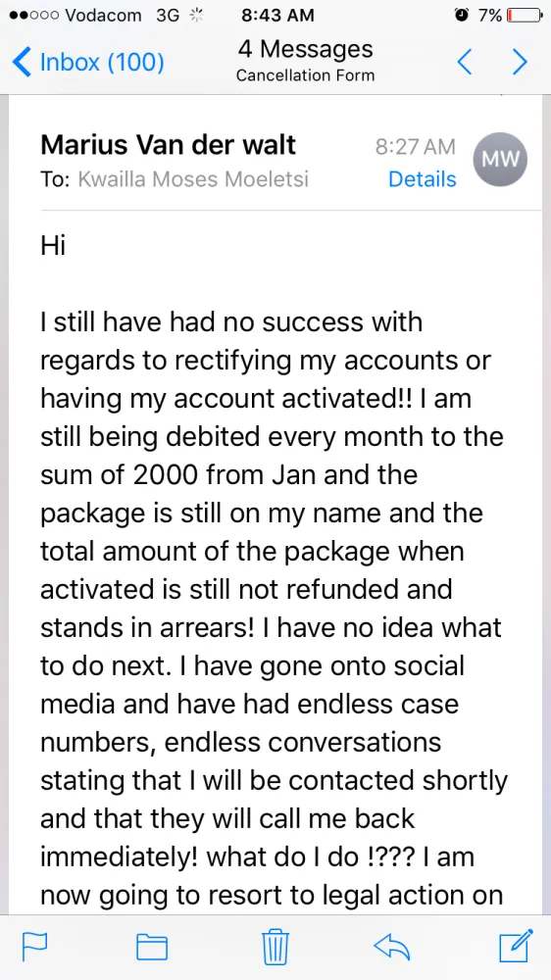Viewport: 551px width, 980px height.
Task: Tap the 8:27 AM message timestamp
Action: pos(416,146)
